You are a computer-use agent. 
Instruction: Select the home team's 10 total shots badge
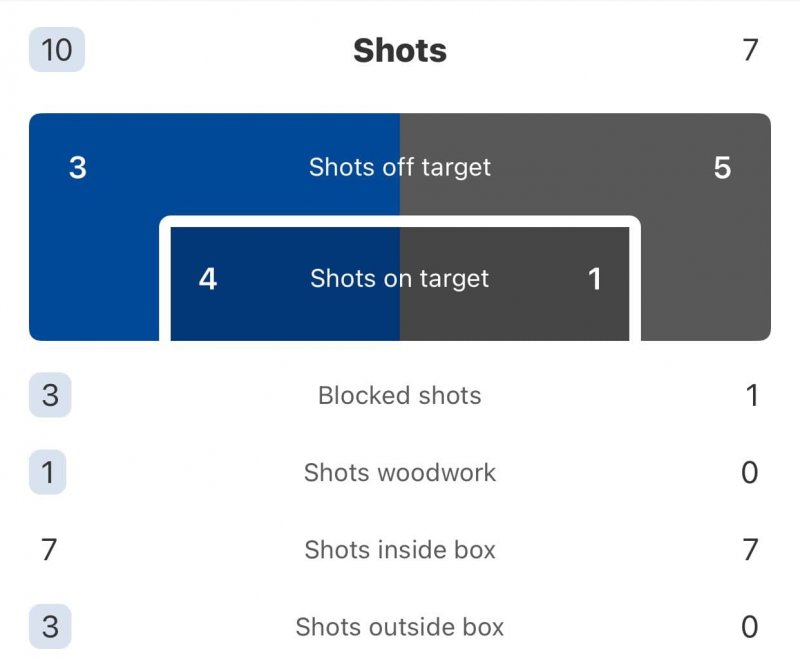[57, 50]
